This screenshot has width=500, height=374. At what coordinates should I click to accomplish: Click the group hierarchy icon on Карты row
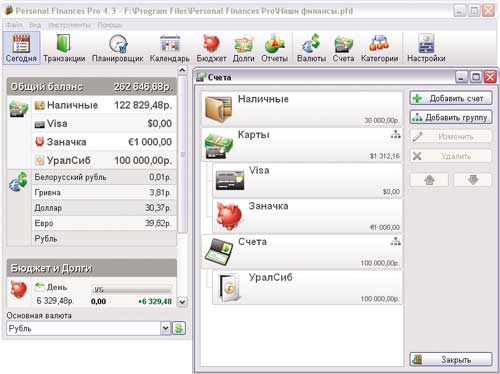(395, 135)
